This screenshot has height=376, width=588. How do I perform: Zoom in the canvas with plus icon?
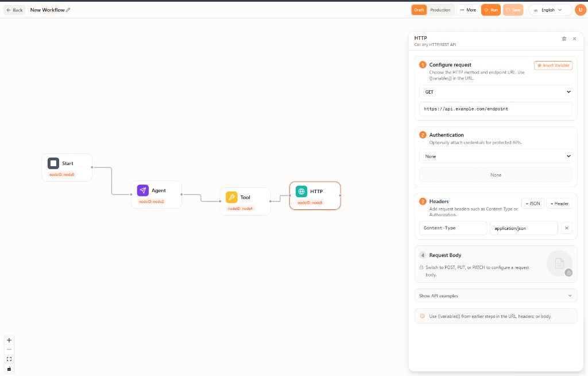[x=9, y=340]
